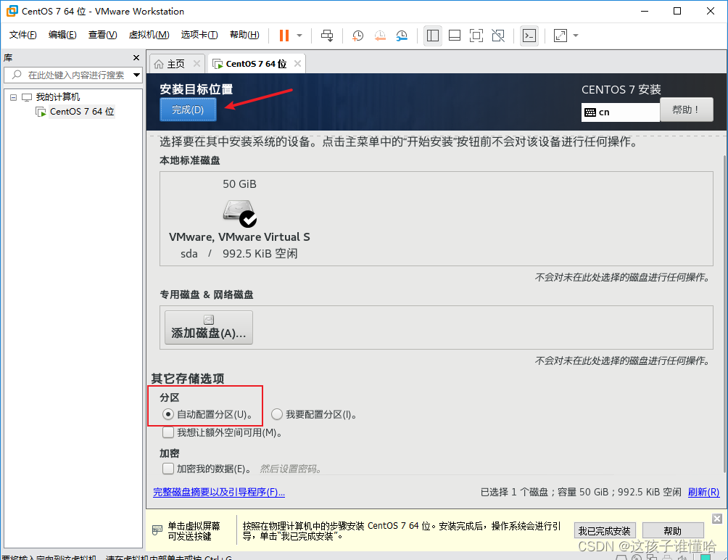The image size is (728, 560).
Task: Open the snapshot manager
Action: (x=402, y=36)
